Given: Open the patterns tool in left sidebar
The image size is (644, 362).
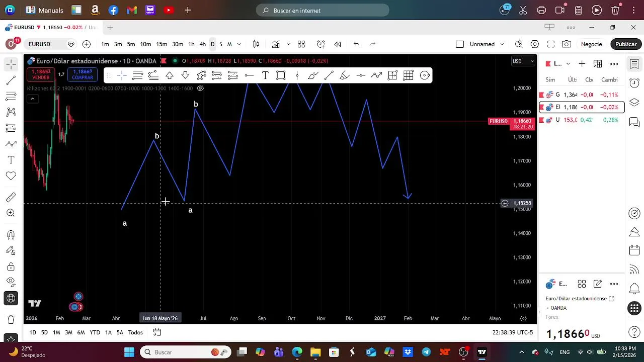Looking at the screenshot, I should click(x=11, y=112).
